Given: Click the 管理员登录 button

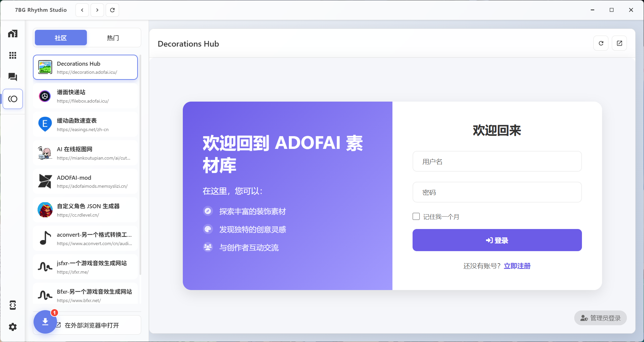Looking at the screenshot, I should point(600,318).
